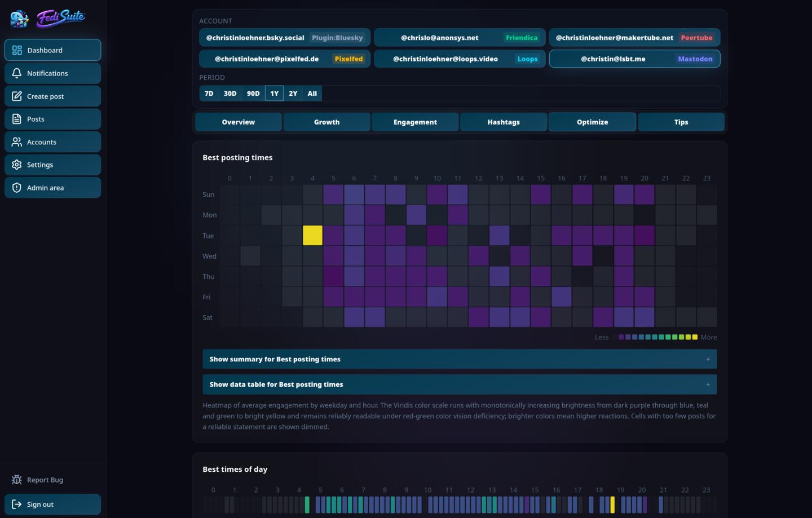
Task: Select the pixelfed.de Pixelfed account
Action: pyautogui.click(x=285, y=59)
